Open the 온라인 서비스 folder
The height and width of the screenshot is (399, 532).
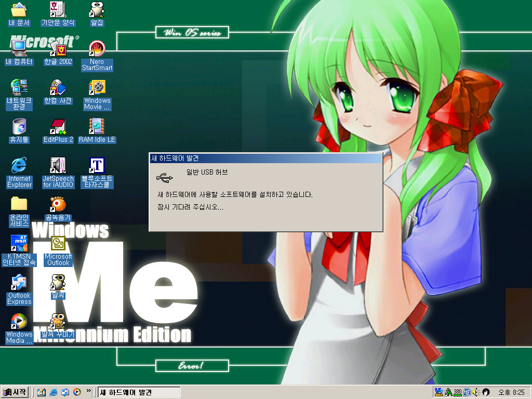19,205
